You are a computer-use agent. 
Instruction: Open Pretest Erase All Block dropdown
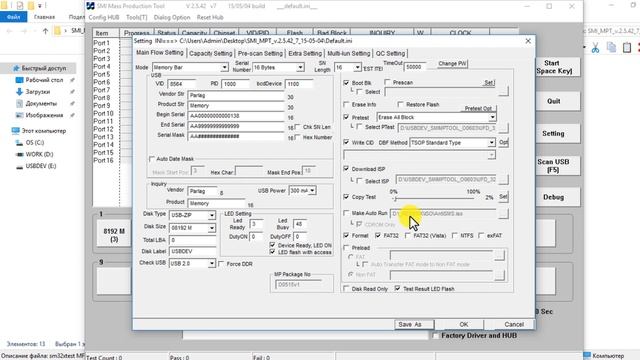[492, 118]
